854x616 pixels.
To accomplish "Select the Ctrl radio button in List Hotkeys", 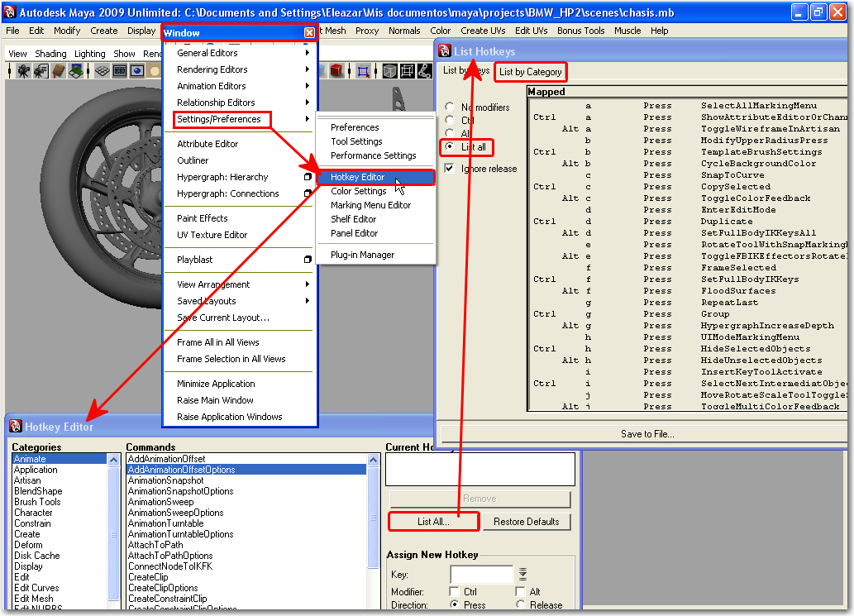I will [450, 120].
